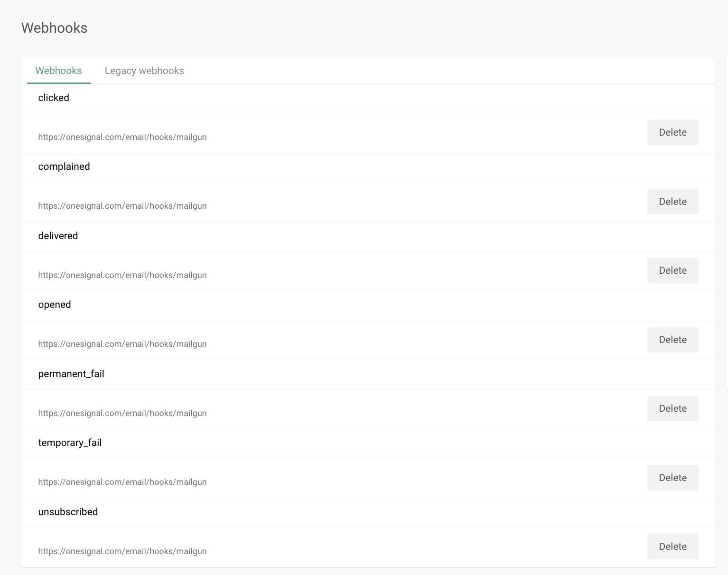Screen dimensions: 728x575
Task: Select the 'complained' event label
Action: (64, 167)
